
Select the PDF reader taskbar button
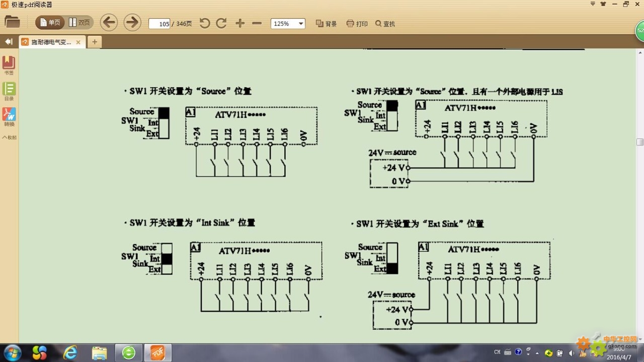[x=158, y=352]
